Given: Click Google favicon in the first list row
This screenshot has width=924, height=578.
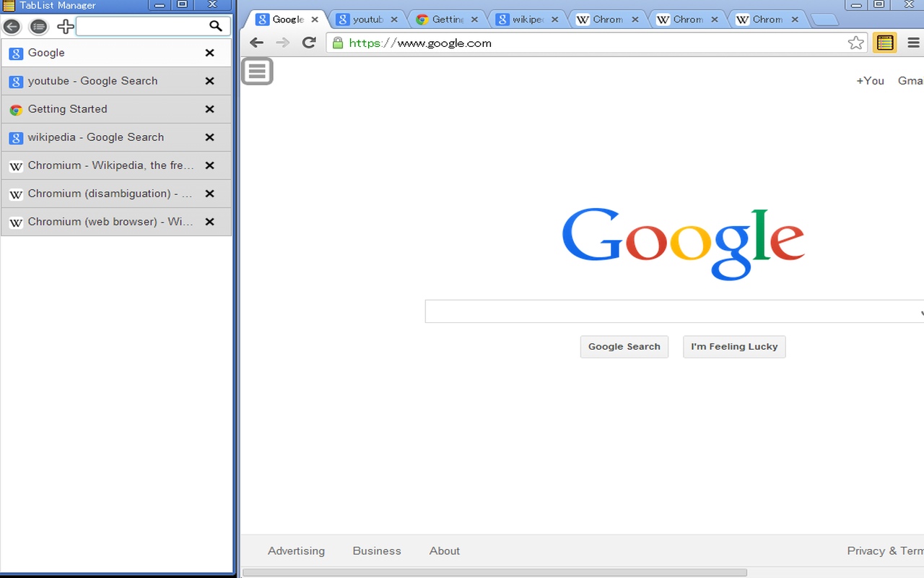Looking at the screenshot, I should tap(16, 53).
